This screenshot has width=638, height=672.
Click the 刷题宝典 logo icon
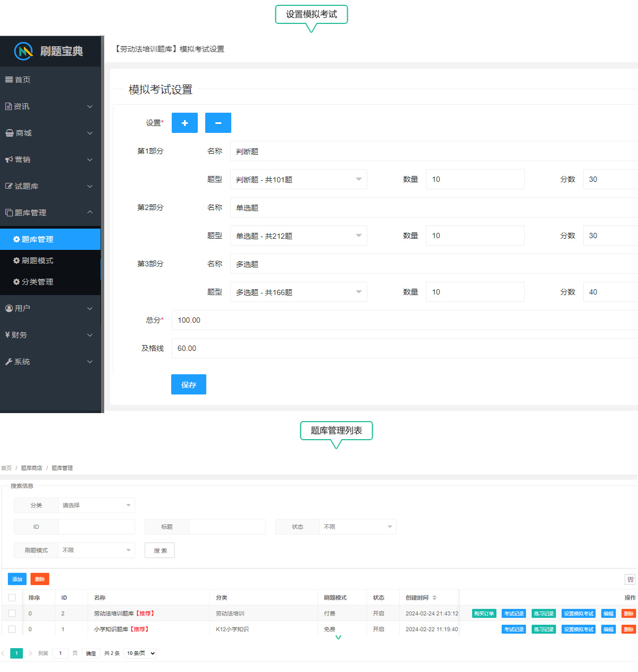pos(23,51)
